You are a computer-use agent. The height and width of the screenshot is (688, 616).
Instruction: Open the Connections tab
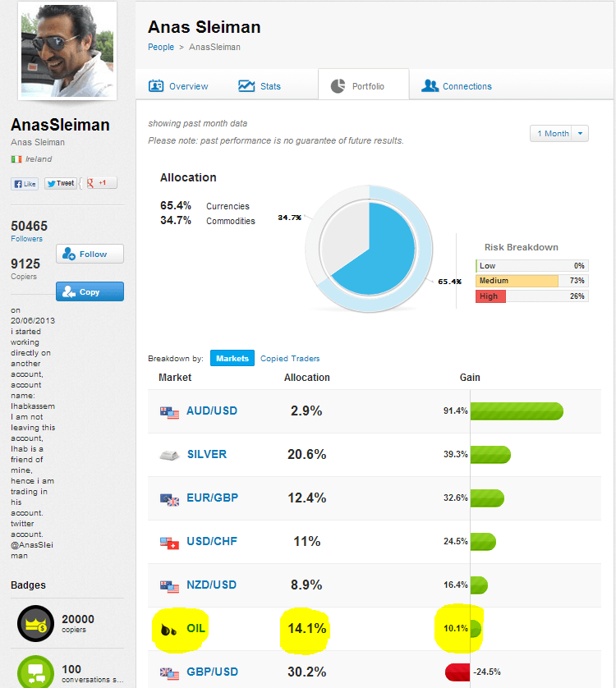point(457,86)
